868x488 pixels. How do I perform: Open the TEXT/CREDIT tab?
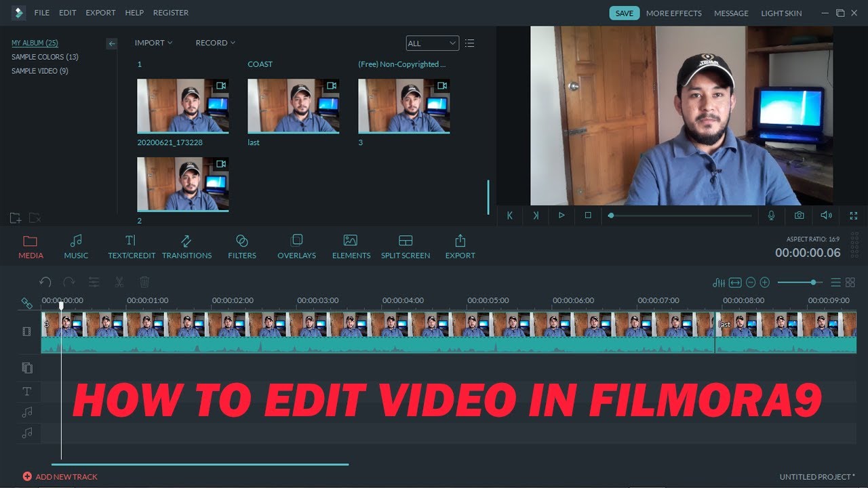[132, 247]
